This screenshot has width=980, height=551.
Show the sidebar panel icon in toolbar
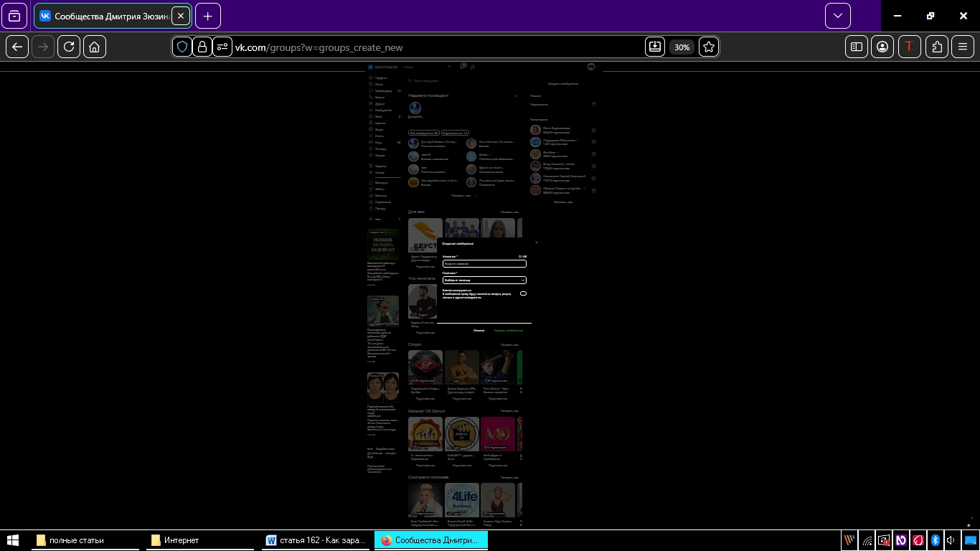tap(856, 47)
